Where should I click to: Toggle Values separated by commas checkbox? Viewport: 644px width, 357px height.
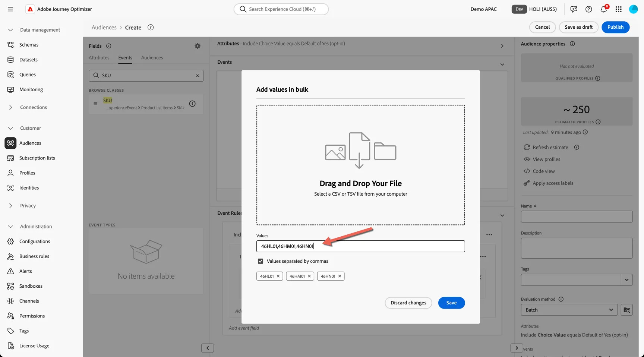[x=261, y=261]
